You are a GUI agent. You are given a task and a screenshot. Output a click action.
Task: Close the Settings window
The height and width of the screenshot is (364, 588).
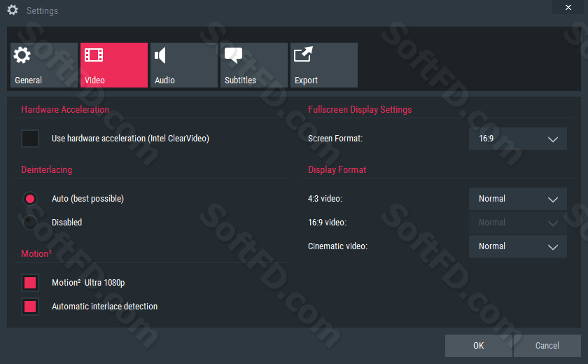coord(568,7)
